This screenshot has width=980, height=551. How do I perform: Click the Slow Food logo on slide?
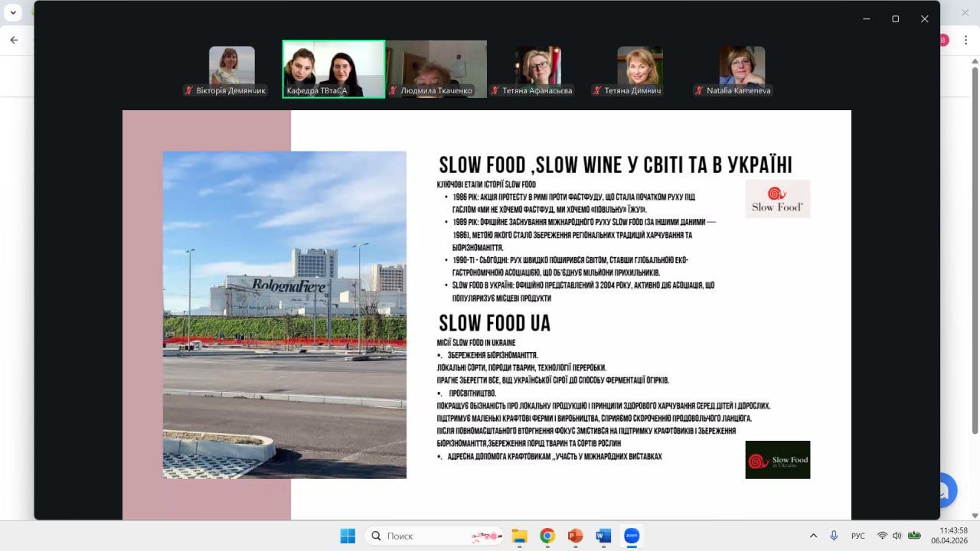(x=777, y=199)
